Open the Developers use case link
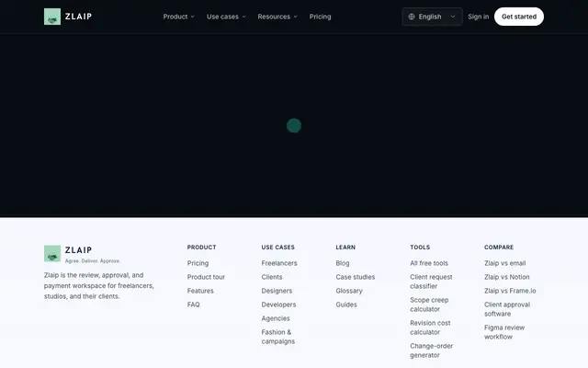 278,305
